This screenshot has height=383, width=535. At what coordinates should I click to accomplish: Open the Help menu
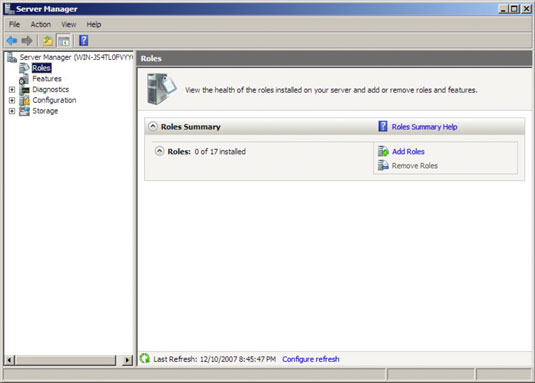[x=93, y=25]
